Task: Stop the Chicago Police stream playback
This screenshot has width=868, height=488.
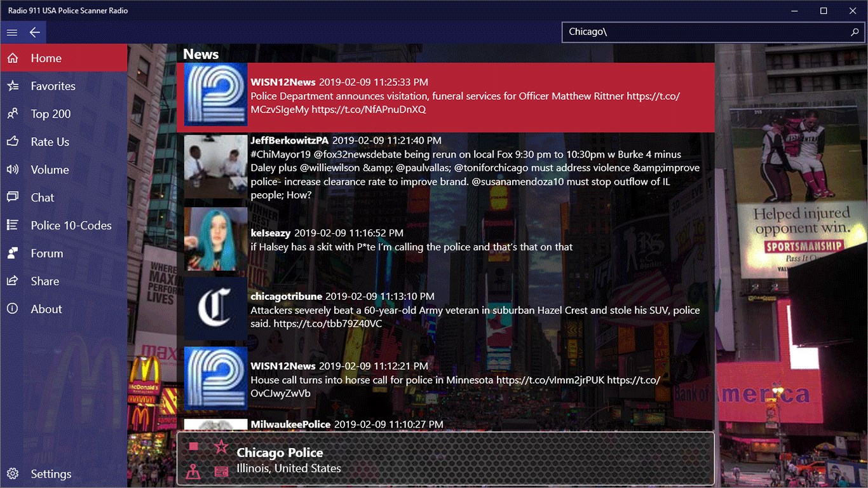Action: (194, 447)
